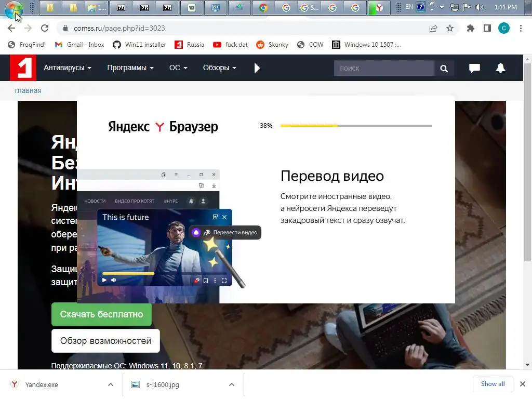Image resolution: width=532 pixels, height=399 pixels.
Task: Click the главная breadcrumb link
Action: coord(28,90)
